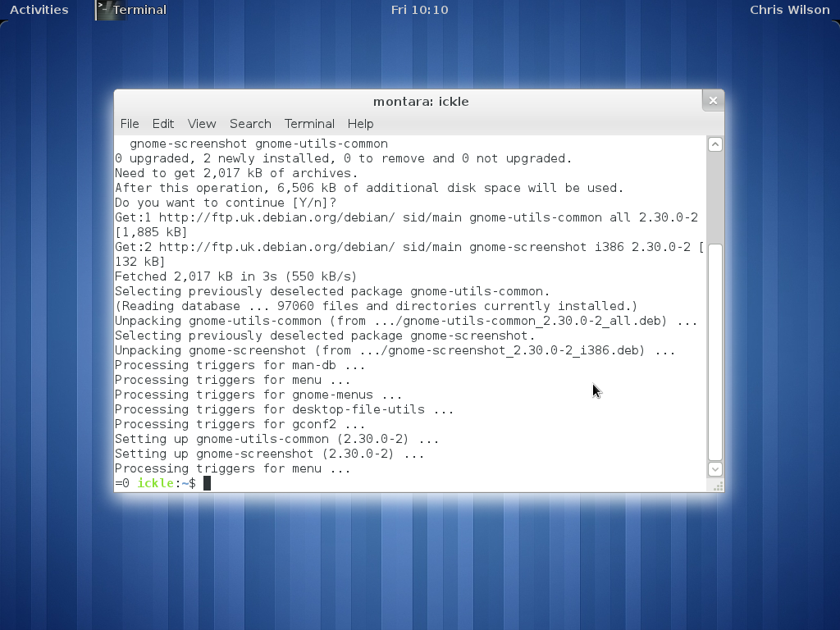The height and width of the screenshot is (630, 840).
Task: Click the scrollbar down arrow
Action: click(x=714, y=469)
